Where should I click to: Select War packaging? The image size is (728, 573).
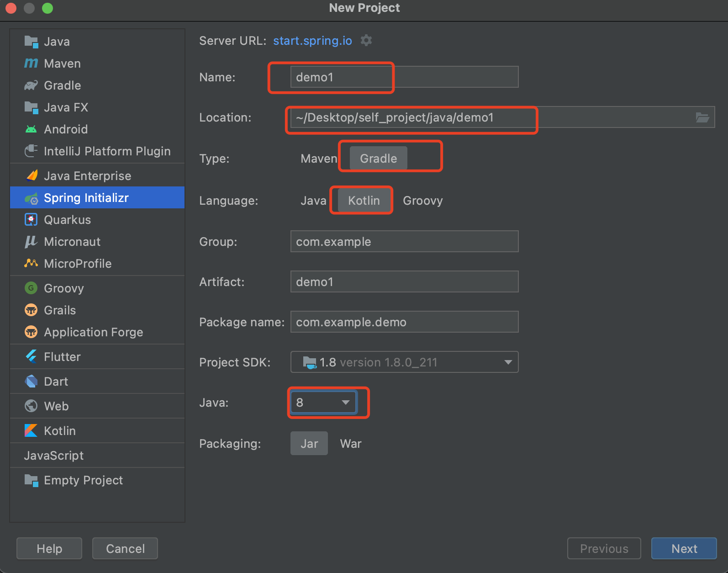351,444
